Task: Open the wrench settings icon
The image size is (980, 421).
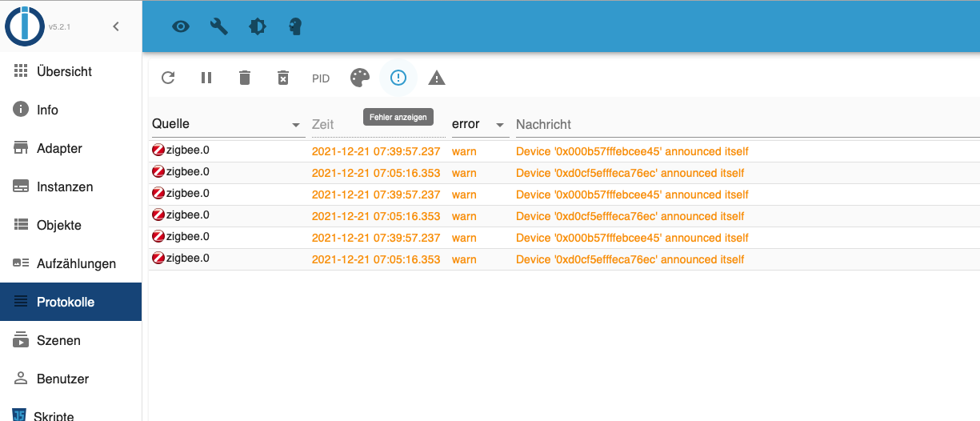Action: (x=219, y=26)
